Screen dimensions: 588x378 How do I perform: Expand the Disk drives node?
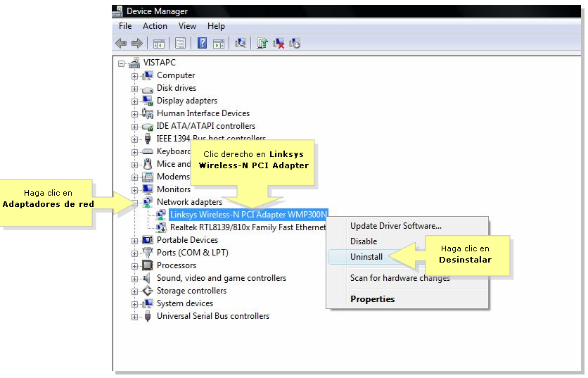click(x=134, y=89)
